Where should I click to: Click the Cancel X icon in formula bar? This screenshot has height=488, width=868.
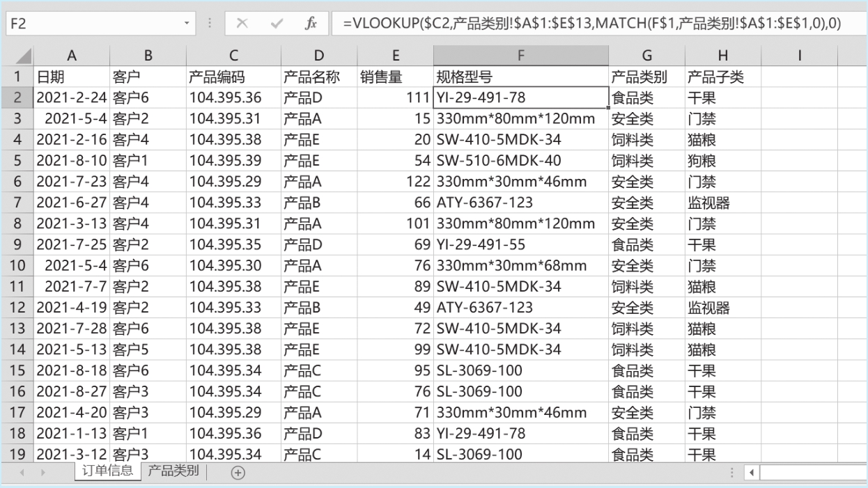pos(242,24)
